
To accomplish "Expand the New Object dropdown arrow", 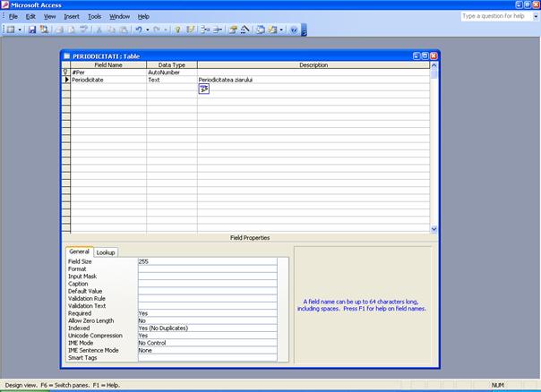I will (282, 30).
